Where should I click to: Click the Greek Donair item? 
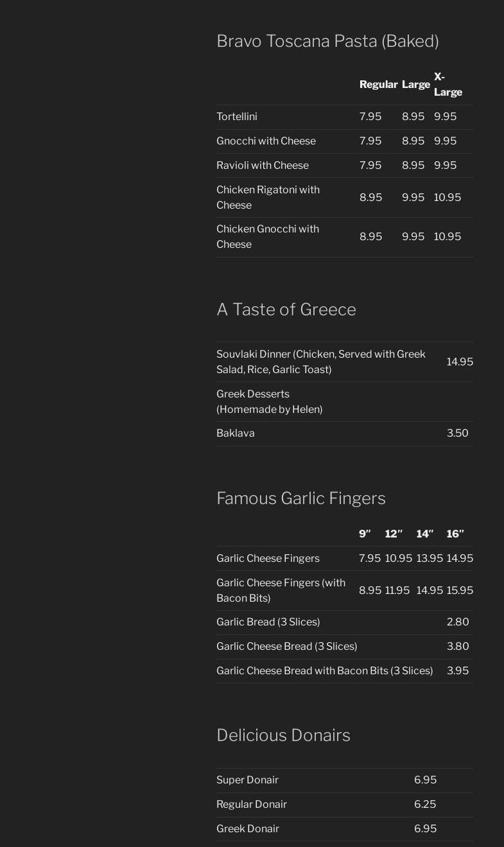(x=248, y=829)
